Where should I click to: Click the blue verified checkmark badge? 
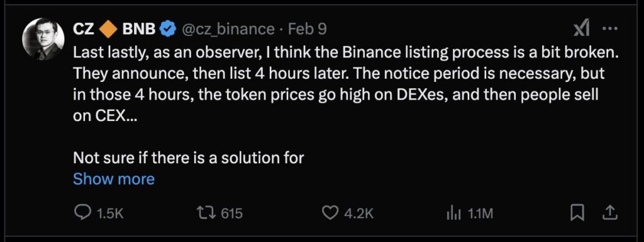pyautogui.click(x=167, y=29)
